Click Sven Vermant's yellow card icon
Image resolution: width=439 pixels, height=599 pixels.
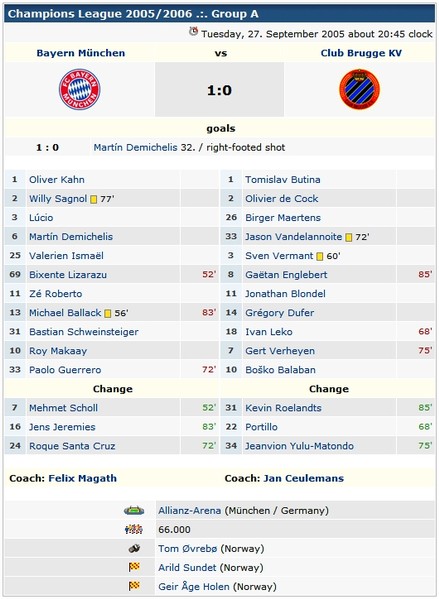(x=320, y=256)
